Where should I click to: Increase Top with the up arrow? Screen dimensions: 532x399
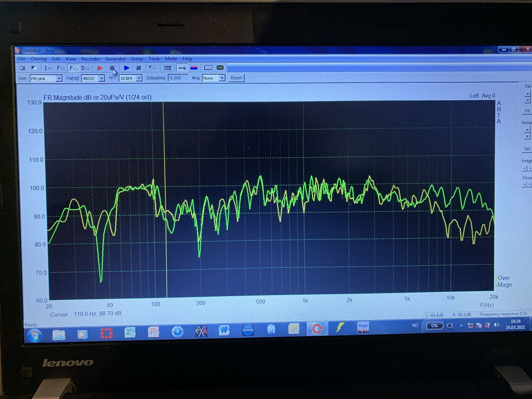528,94
